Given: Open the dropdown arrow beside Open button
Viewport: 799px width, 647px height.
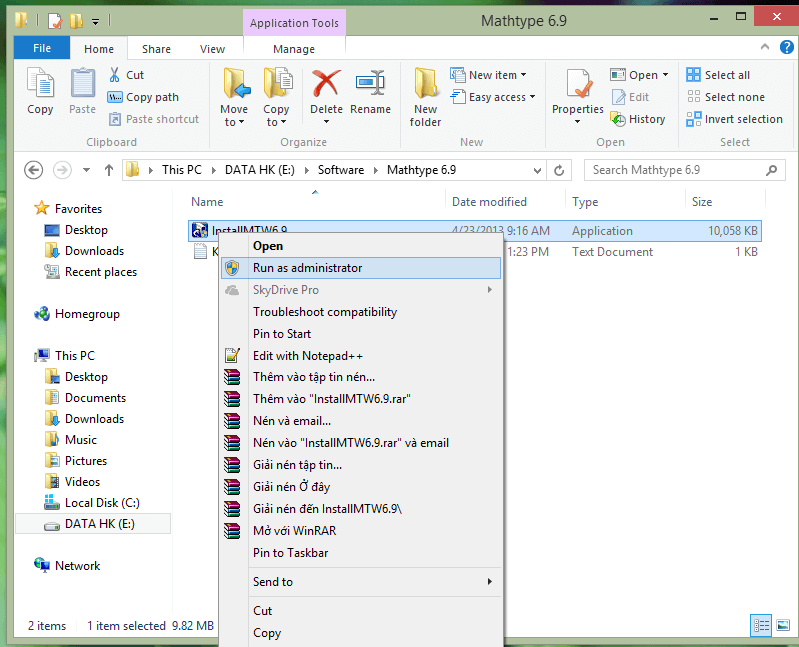Looking at the screenshot, I should click(665, 75).
